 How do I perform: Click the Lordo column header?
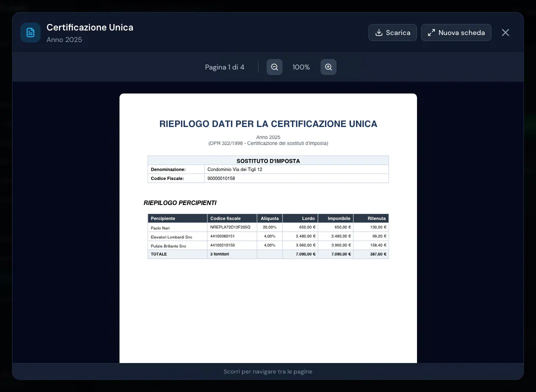pos(300,218)
